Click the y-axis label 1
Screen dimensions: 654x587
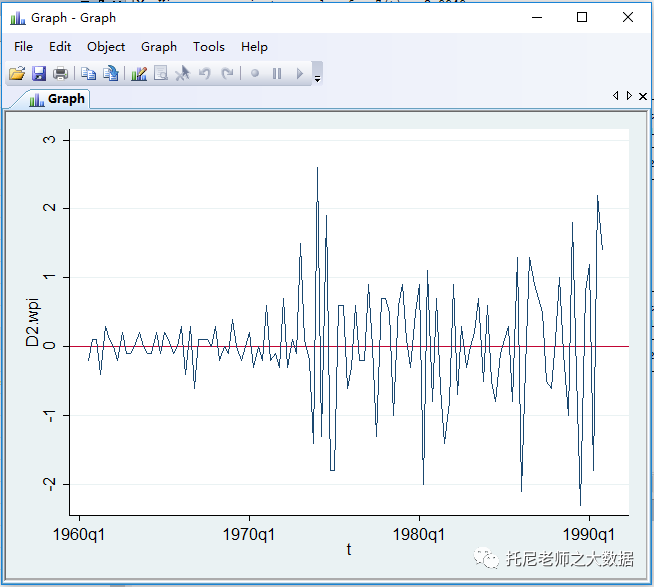[49, 277]
